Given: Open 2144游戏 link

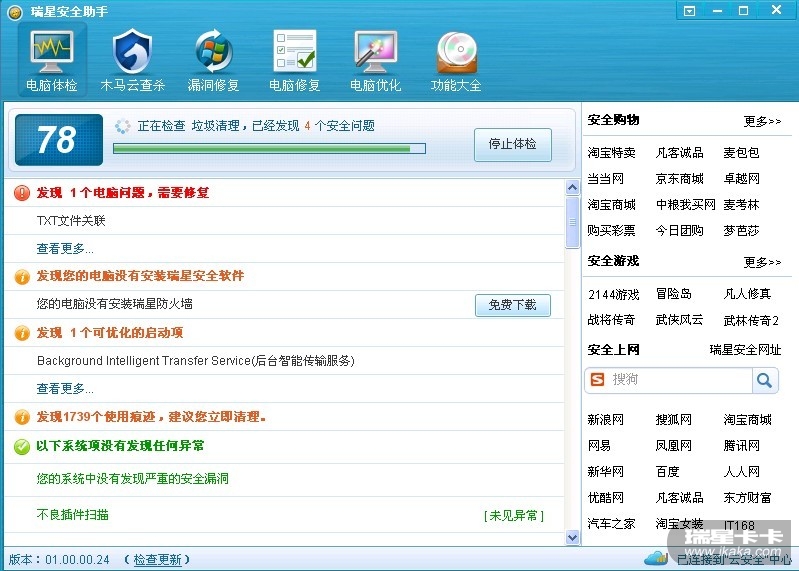Looking at the screenshot, I should point(614,294).
